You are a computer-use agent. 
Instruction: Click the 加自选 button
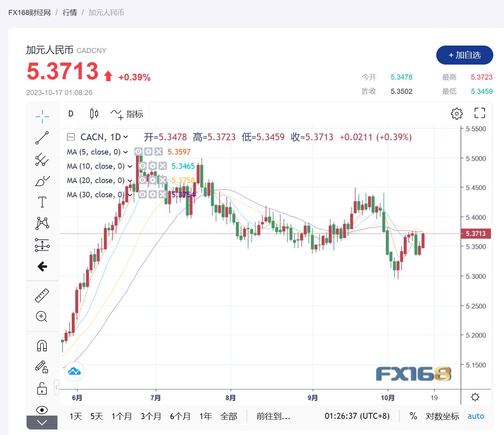click(x=464, y=55)
